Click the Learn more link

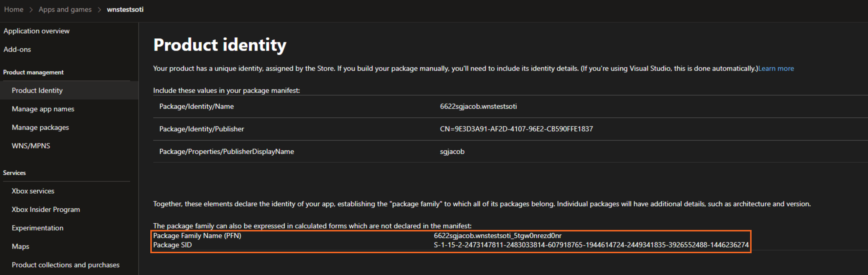coord(776,69)
